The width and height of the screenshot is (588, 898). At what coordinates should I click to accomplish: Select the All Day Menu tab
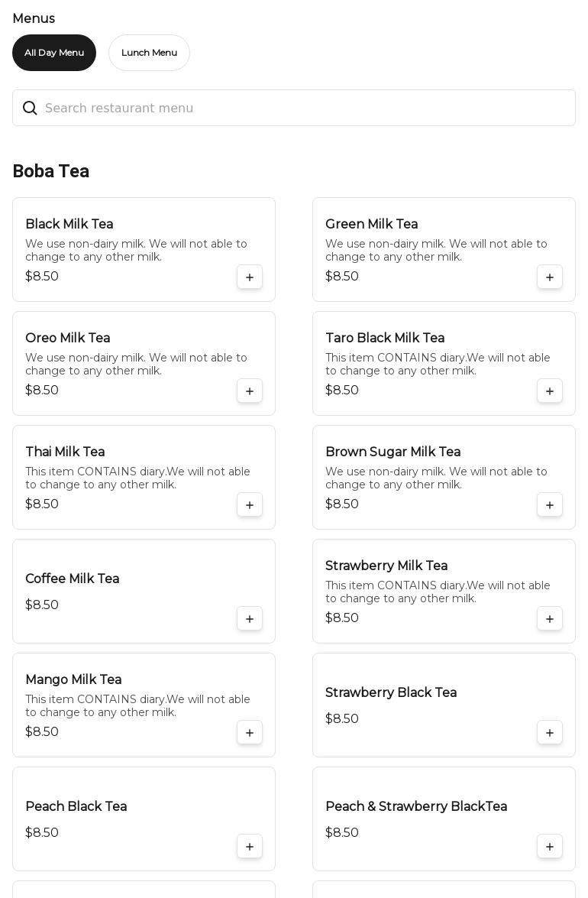pyautogui.click(x=54, y=53)
